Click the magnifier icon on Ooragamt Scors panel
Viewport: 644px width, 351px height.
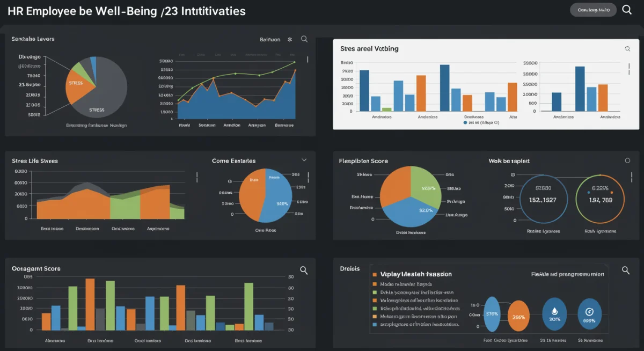pos(304,270)
